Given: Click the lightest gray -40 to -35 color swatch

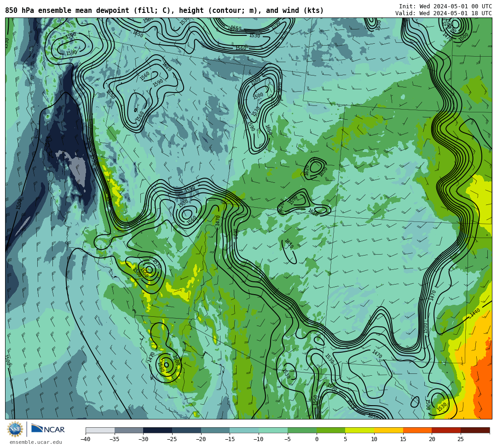Looking at the screenshot, I should point(100,430).
